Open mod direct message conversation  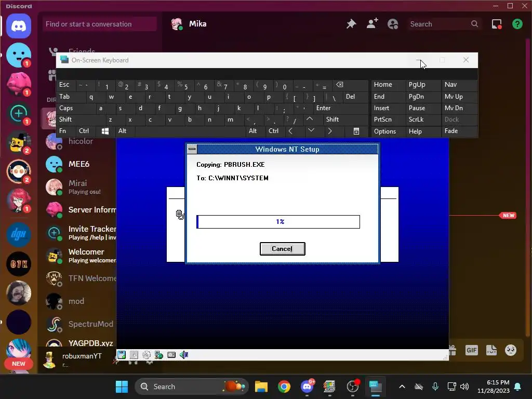(80, 301)
